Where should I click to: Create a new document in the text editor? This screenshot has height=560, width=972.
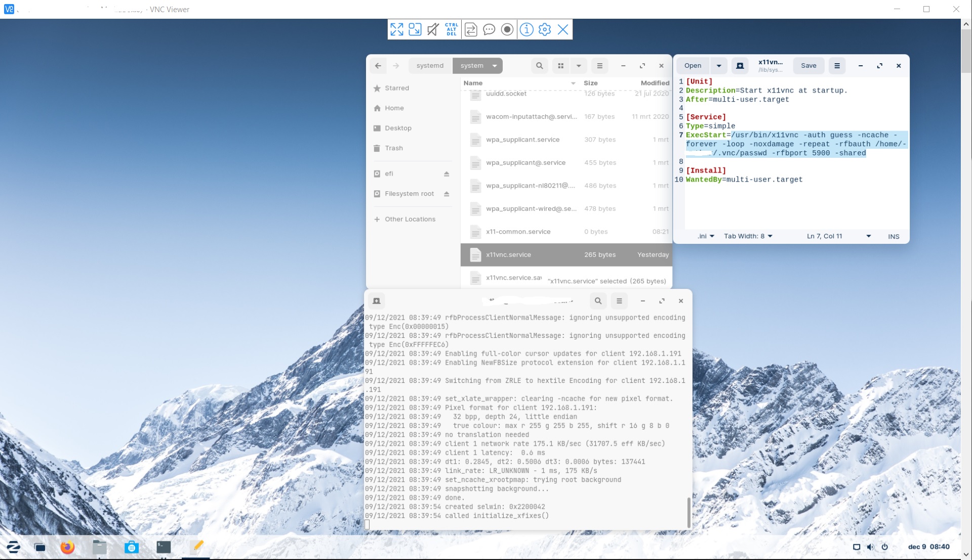[x=740, y=65]
